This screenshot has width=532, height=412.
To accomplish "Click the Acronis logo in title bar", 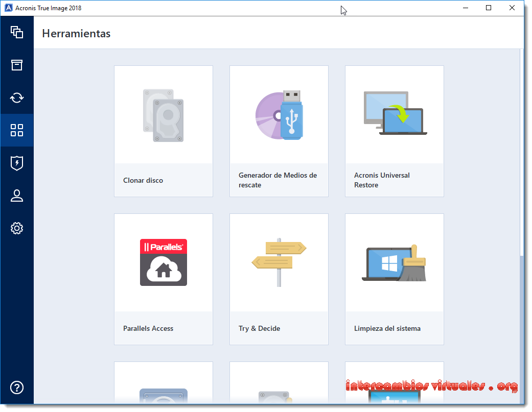I will coord(9,8).
